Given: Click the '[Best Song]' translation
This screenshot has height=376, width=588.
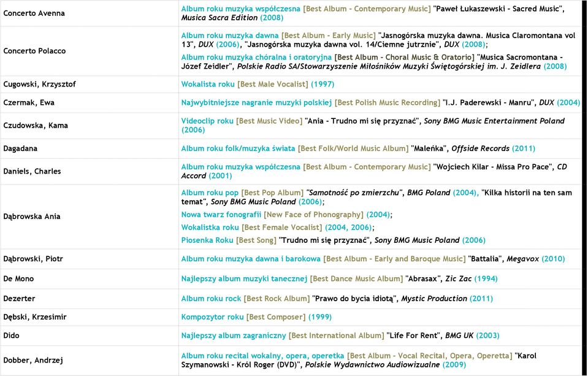Looking at the screenshot, I should click(256, 240).
